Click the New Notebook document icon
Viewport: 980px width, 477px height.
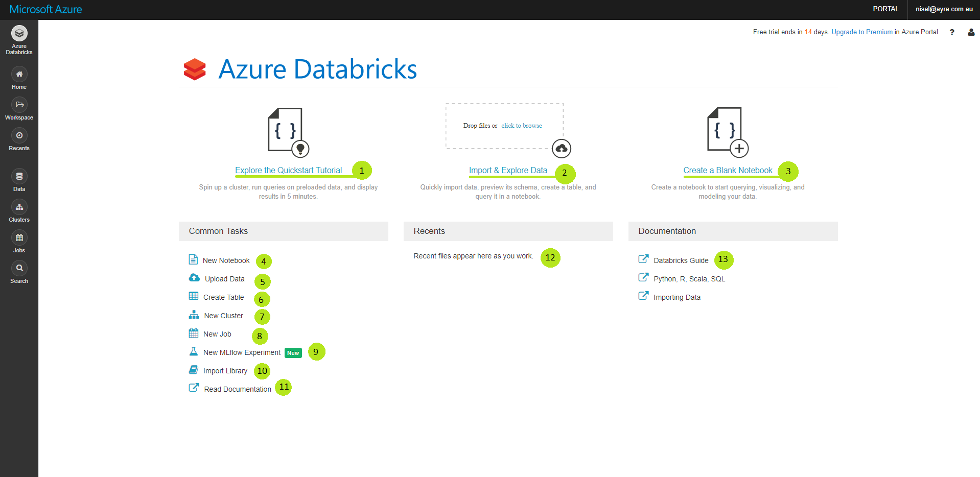(x=193, y=259)
